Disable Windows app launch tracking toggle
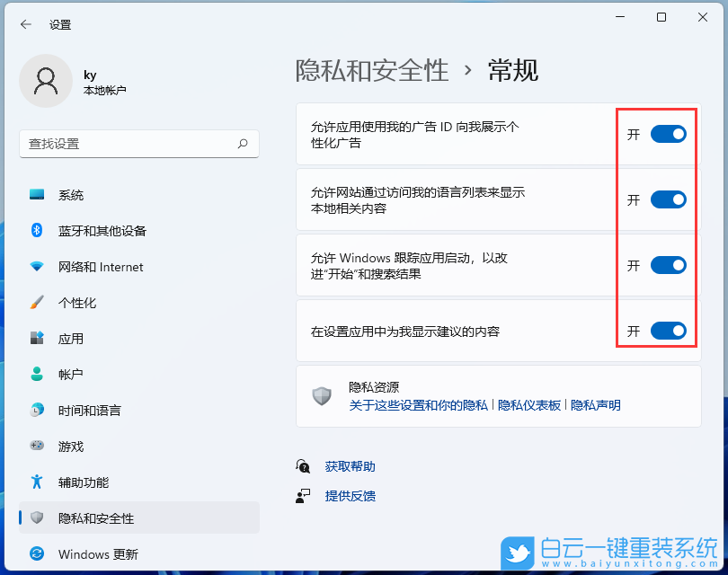728x575 pixels. (668, 265)
